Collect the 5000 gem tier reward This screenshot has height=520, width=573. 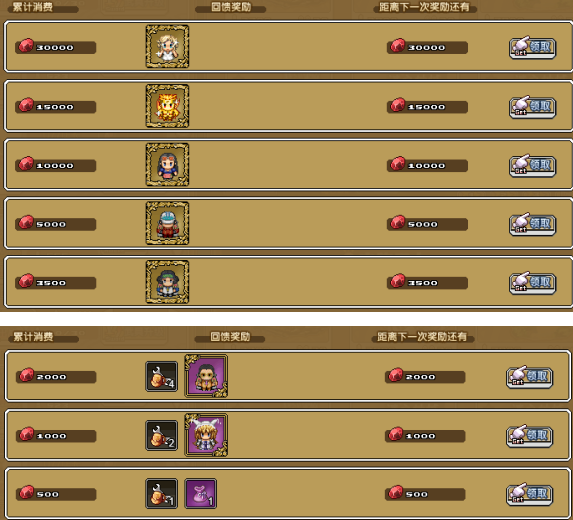pyautogui.click(x=533, y=224)
